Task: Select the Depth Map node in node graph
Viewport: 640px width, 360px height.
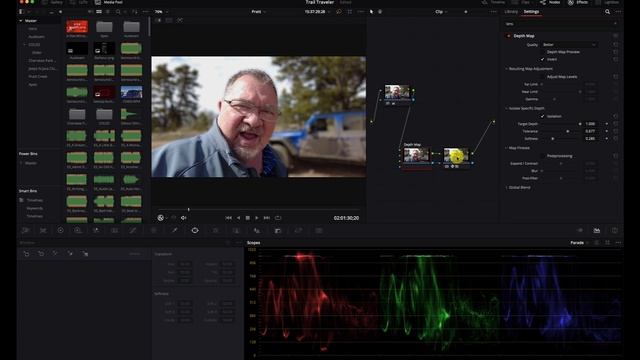Action: [x=416, y=156]
